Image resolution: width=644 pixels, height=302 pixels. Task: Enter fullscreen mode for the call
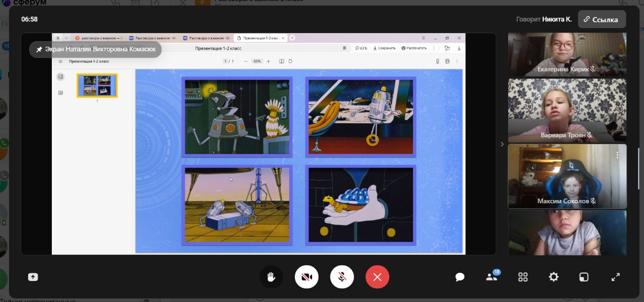[x=615, y=277]
